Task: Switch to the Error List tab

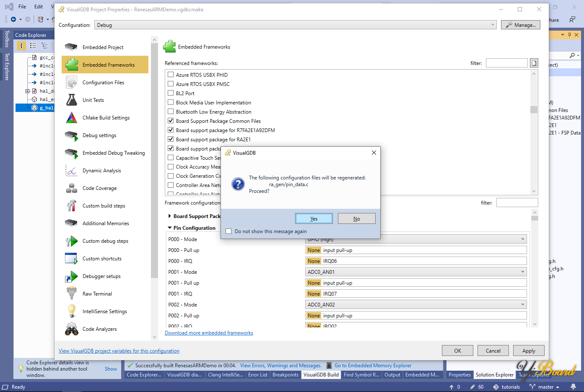Action: [257, 375]
